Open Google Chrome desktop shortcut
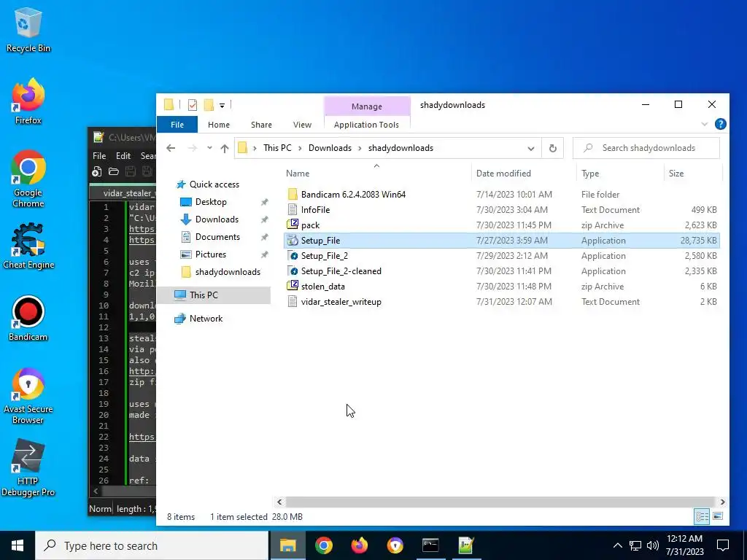 28,179
